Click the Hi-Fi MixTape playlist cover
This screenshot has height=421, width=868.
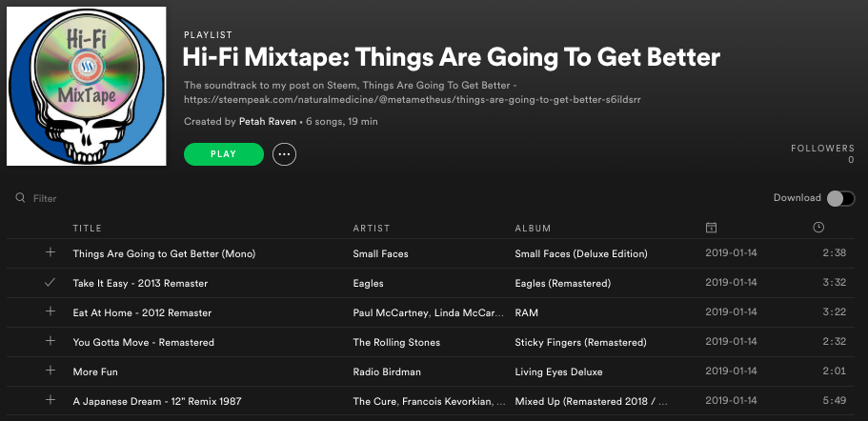pos(87,87)
